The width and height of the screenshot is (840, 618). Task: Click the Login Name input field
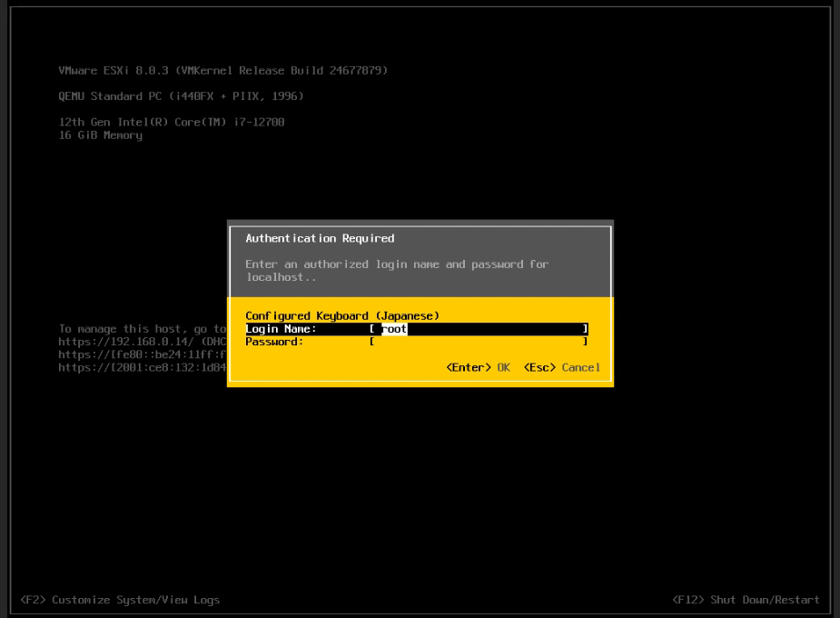[479, 329]
